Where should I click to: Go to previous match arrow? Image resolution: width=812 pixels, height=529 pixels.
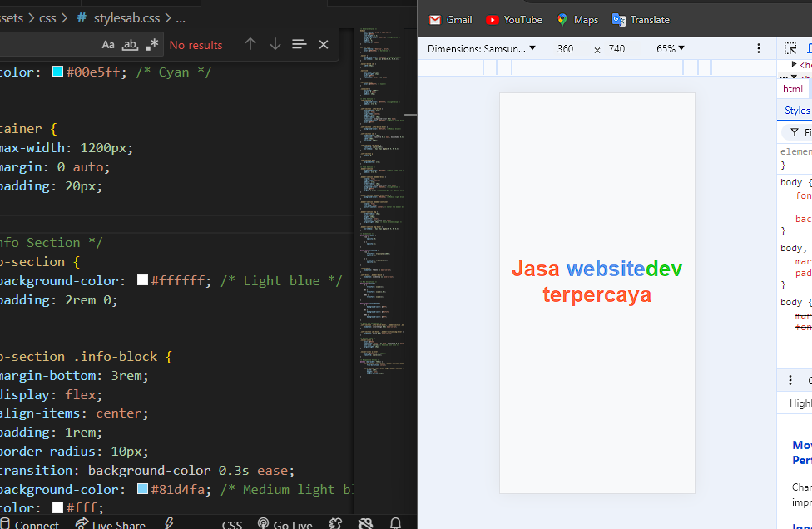[250, 44]
